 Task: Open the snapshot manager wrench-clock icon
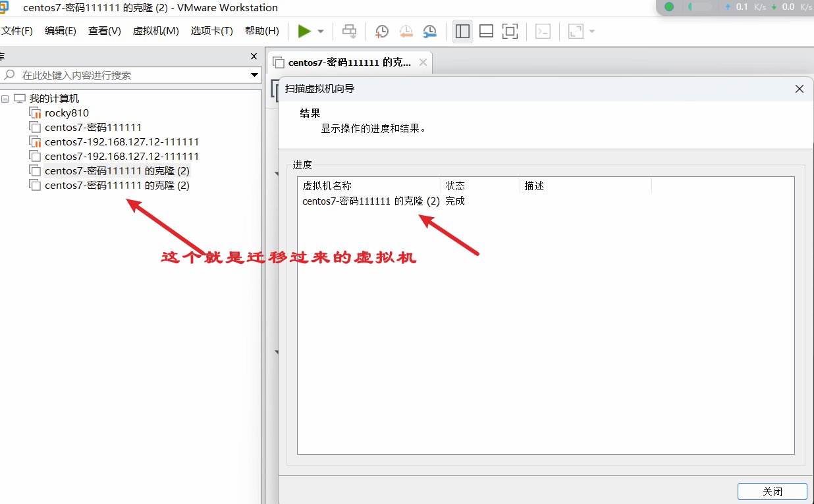pos(430,32)
